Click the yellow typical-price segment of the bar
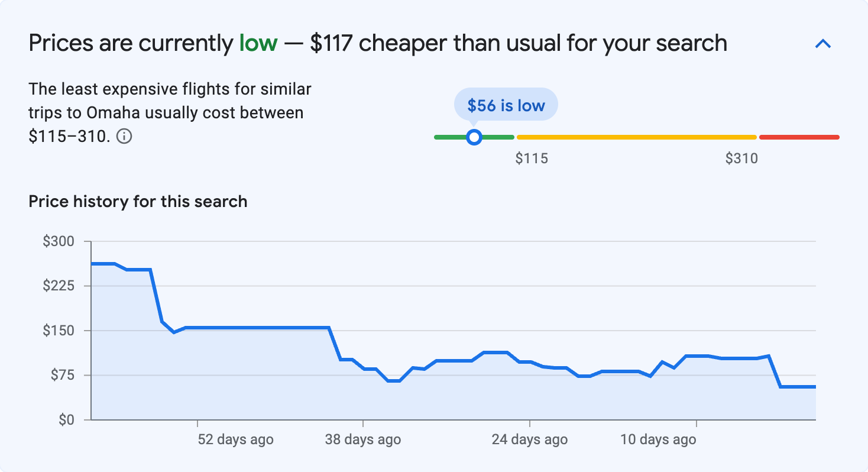Image resolution: width=868 pixels, height=472 pixels. coord(636,137)
